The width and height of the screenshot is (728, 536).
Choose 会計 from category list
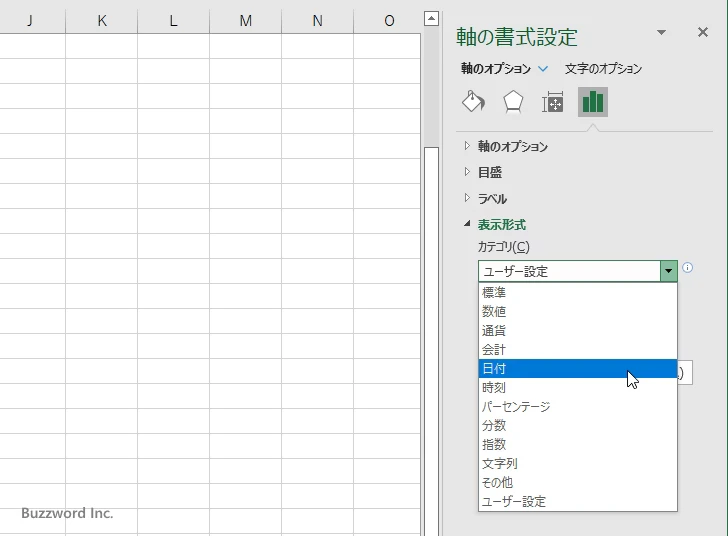tap(578, 350)
